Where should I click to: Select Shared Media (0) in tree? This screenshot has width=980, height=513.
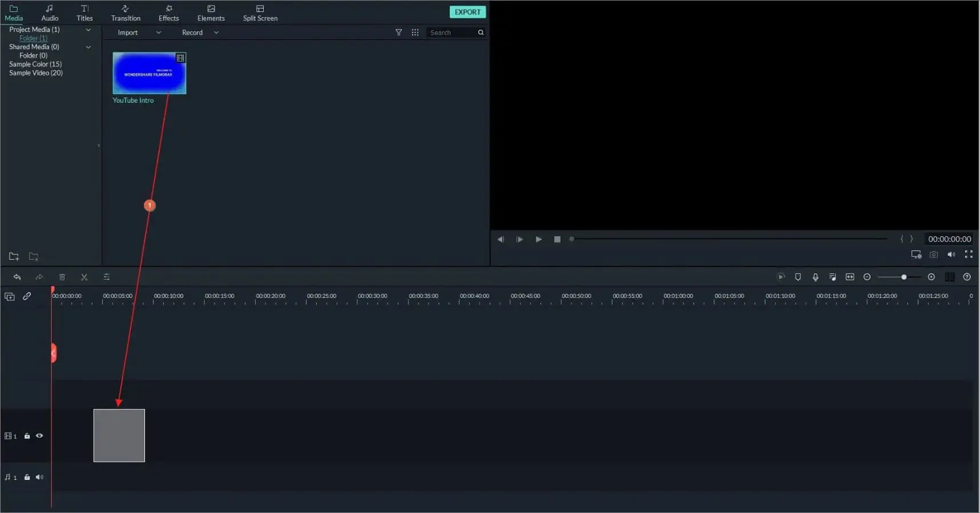point(34,47)
